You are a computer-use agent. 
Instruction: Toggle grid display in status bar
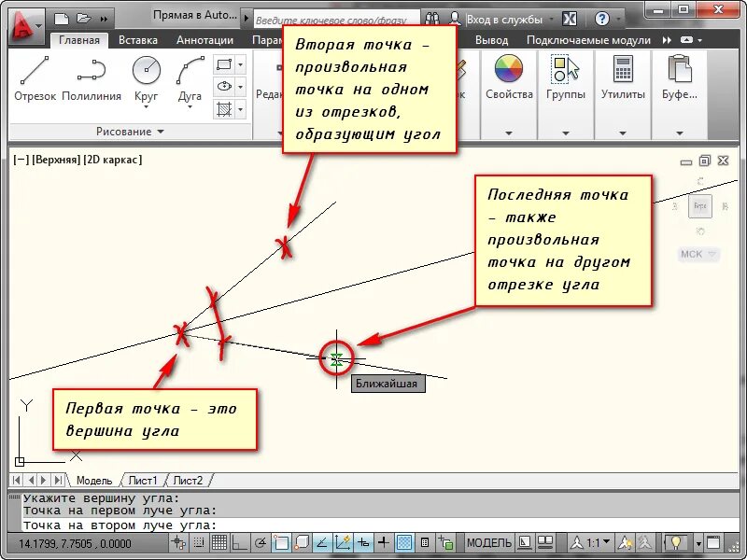[x=219, y=543]
